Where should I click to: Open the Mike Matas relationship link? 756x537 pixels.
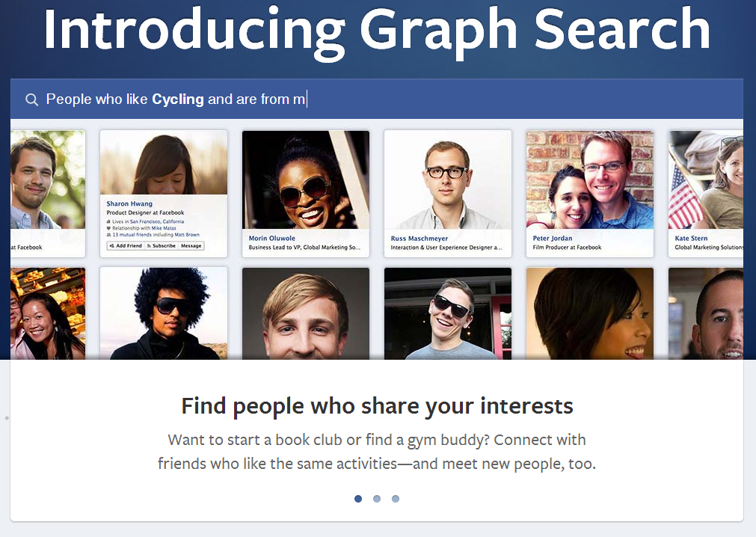click(x=164, y=228)
